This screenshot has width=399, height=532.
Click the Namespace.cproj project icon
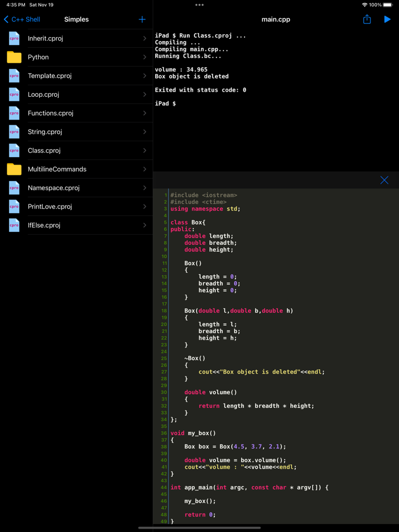(x=13, y=188)
